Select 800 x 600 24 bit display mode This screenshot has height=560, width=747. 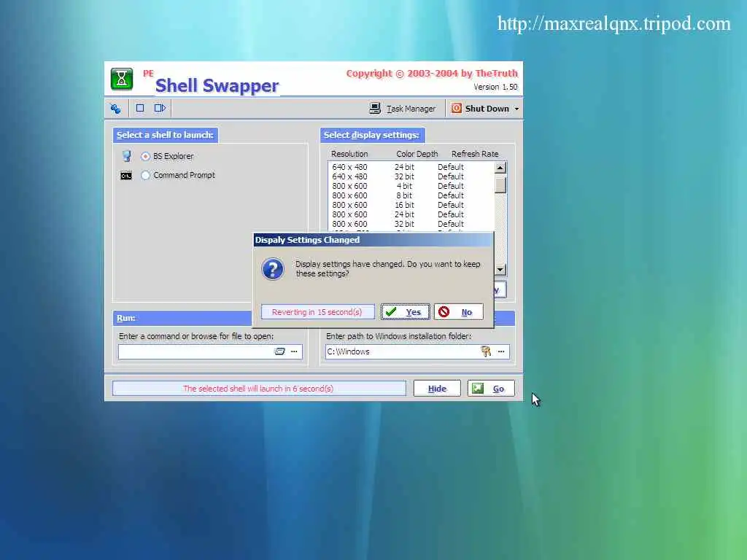pos(411,215)
